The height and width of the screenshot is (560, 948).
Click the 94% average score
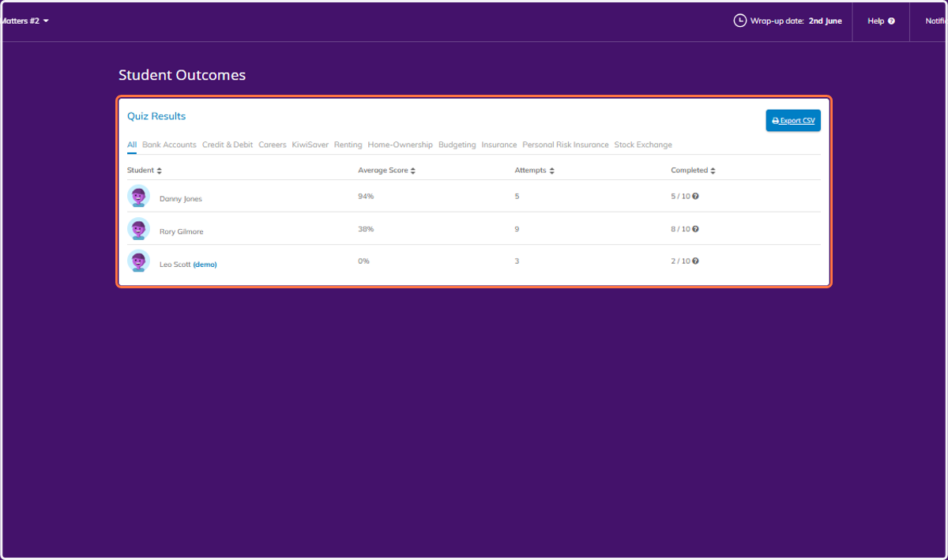tap(366, 196)
